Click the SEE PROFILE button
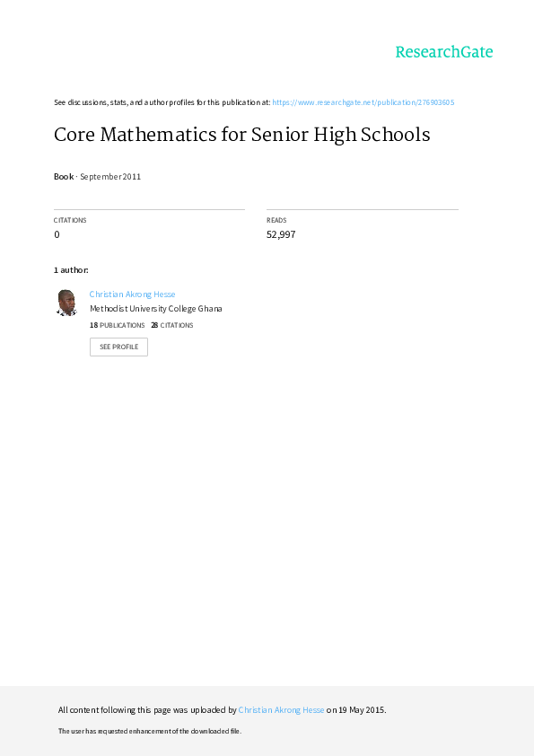This screenshot has width=534, height=756. 118,347
